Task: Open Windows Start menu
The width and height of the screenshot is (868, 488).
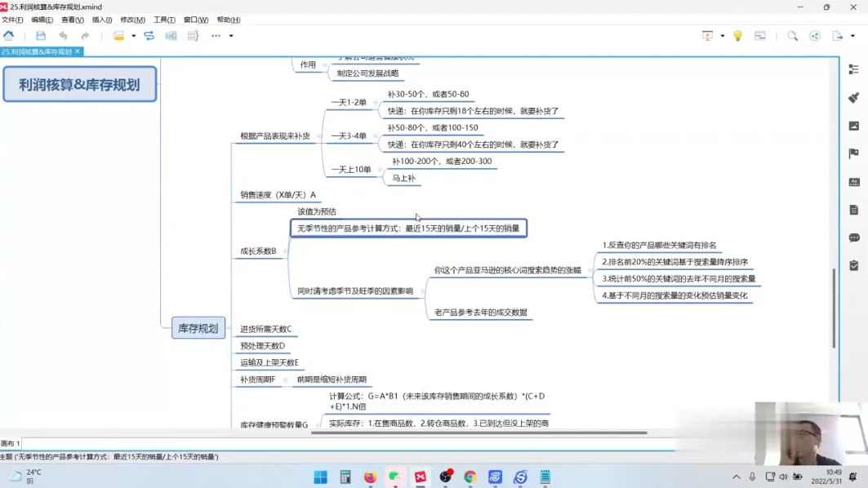Action: 320,477
